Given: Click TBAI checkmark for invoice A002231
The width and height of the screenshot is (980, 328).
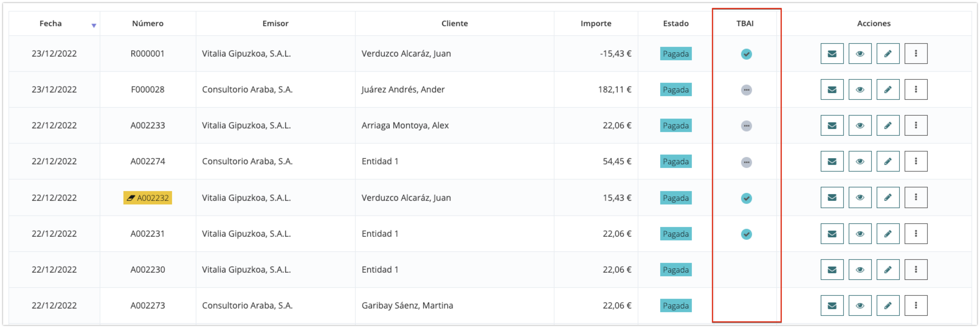Looking at the screenshot, I should (x=746, y=234).
